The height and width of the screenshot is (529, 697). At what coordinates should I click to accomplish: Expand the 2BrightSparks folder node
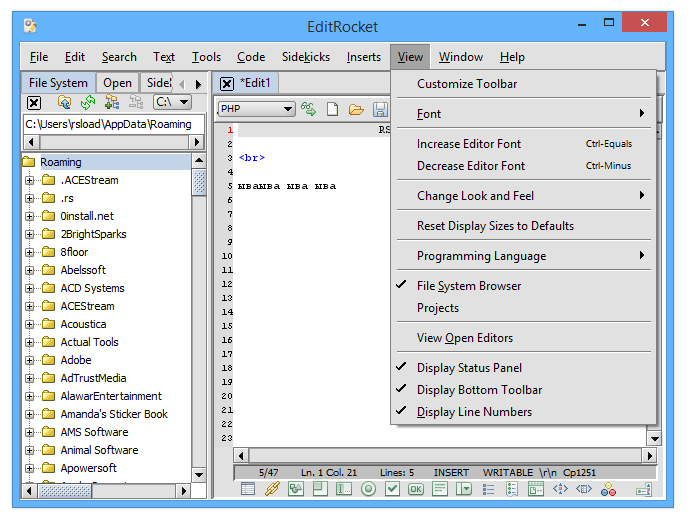point(29,234)
